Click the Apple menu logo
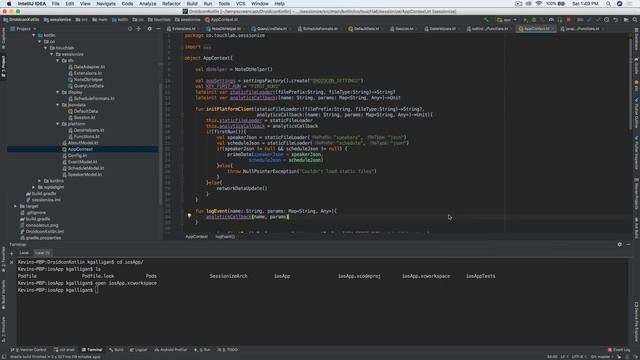Viewport: 640px width, 360px height. [x=9, y=4]
